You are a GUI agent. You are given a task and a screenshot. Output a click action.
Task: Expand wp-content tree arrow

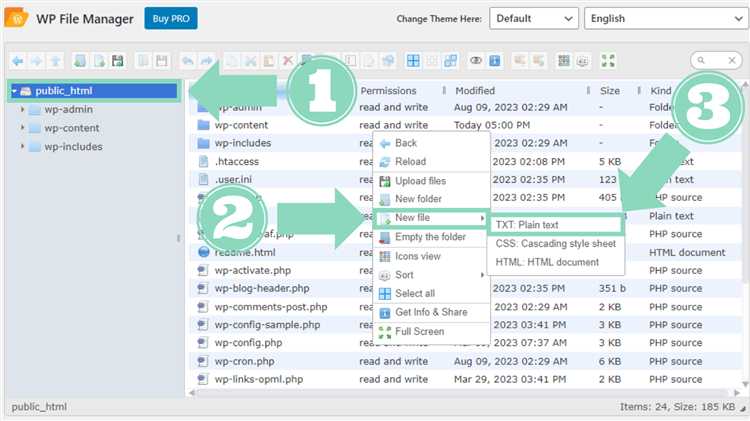point(22,128)
